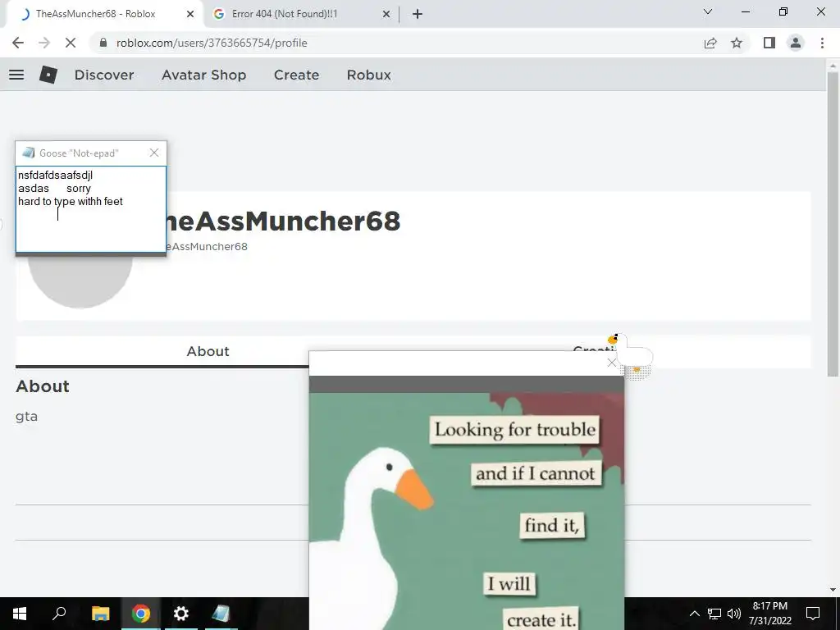Open File Explorer from the taskbar

click(x=100, y=614)
